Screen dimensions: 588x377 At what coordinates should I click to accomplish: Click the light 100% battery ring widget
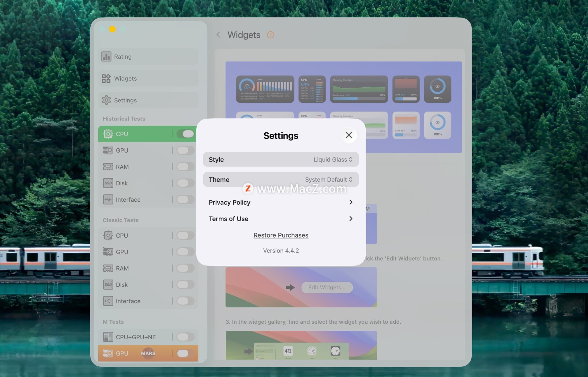point(437,125)
